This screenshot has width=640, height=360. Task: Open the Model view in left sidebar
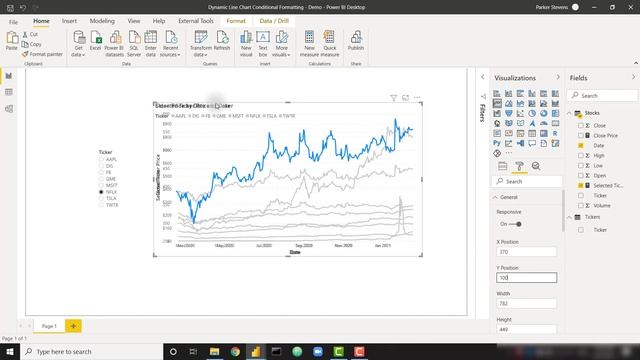pos(9,109)
